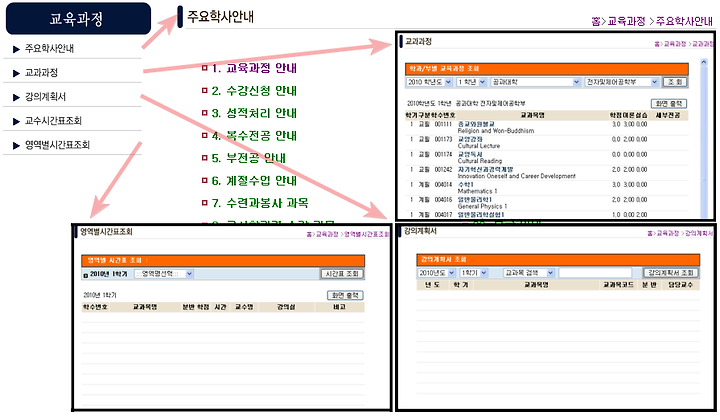Screen dimensions: 720x420
Task: Click the course code 001242
Action: (443, 170)
